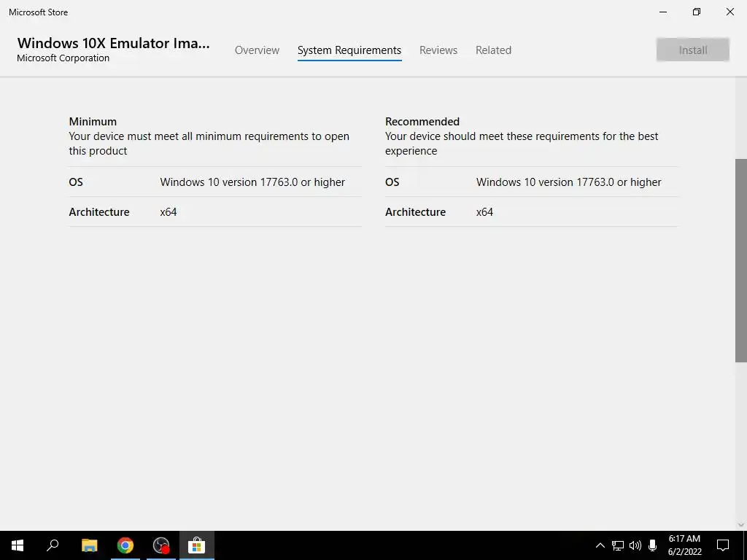Open network status tray icon
747x560 pixels.
coord(618,545)
